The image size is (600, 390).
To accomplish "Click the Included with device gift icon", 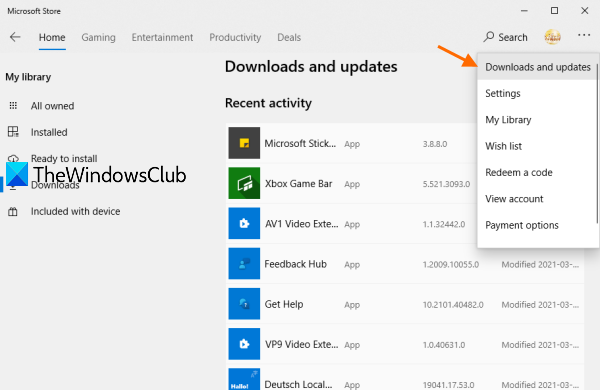I will [x=13, y=211].
